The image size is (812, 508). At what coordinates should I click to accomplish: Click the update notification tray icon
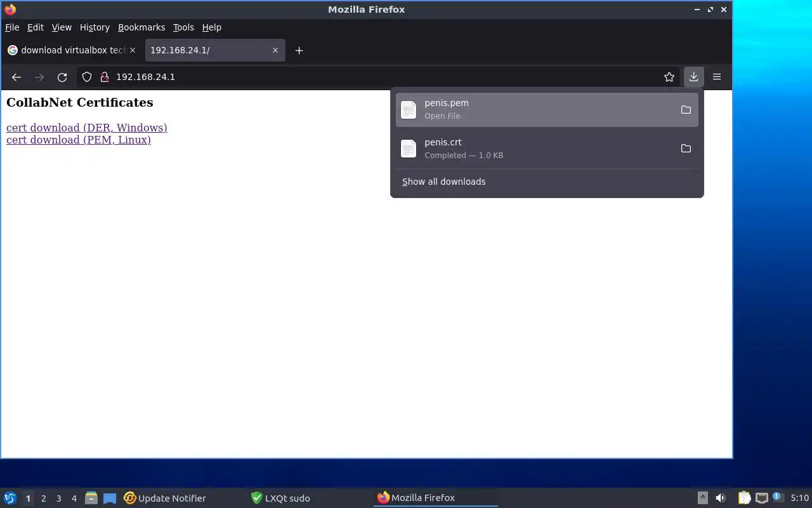click(778, 497)
